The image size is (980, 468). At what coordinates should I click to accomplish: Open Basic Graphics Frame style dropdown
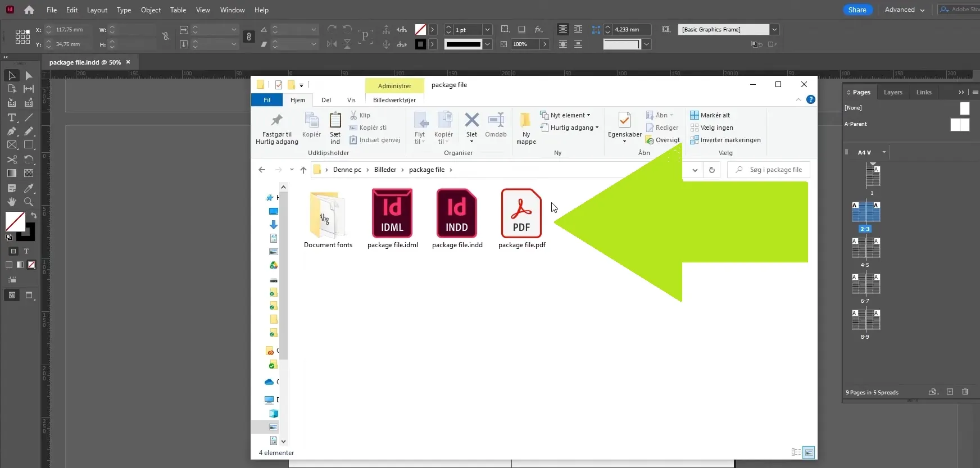774,30
